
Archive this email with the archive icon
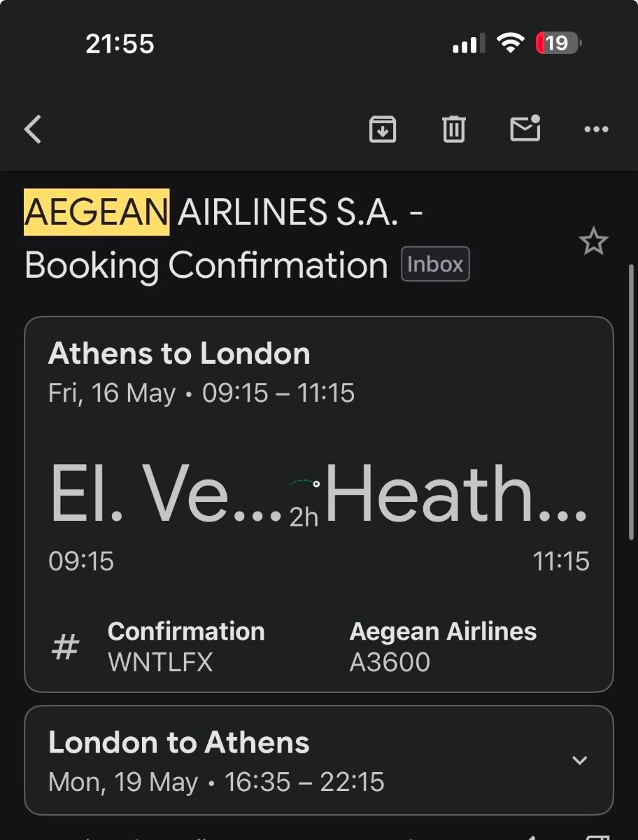click(383, 129)
